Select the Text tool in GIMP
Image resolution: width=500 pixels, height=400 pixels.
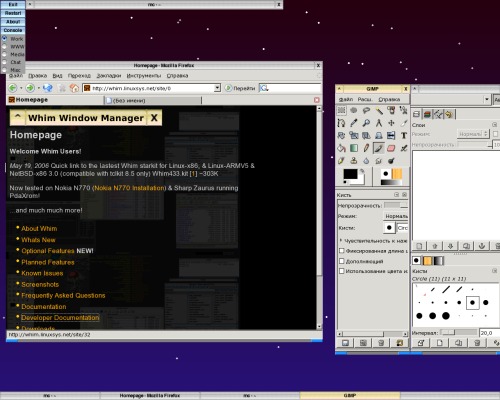coord(404,135)
